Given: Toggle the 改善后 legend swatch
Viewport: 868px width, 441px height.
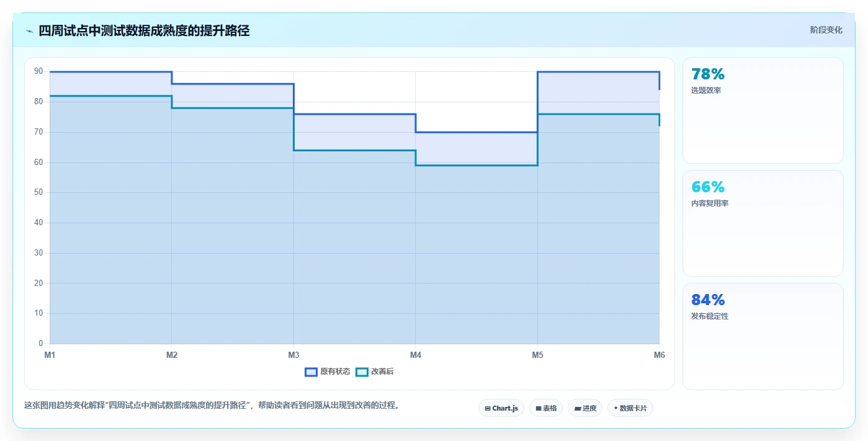Looking at the screenshot, I should 362,372.
